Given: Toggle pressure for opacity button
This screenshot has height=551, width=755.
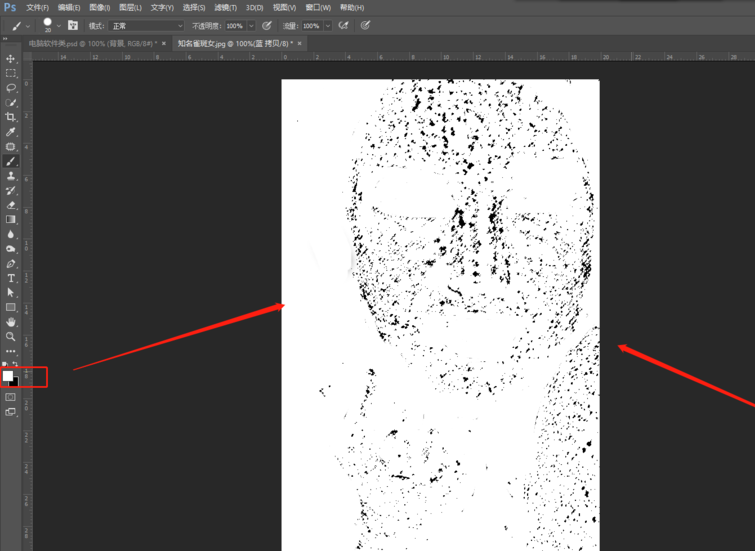Looking at the screenshot, I should (267, 26).
